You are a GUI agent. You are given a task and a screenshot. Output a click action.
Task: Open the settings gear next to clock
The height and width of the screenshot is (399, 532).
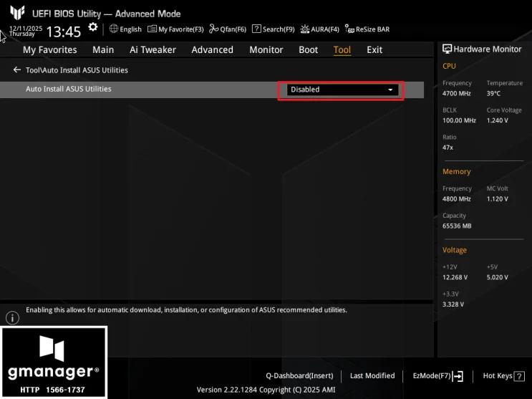[92, 27]
